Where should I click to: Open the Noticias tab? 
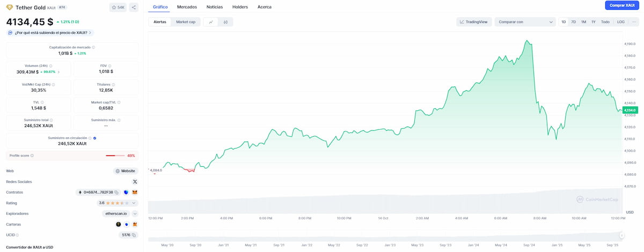coord(215,7)
